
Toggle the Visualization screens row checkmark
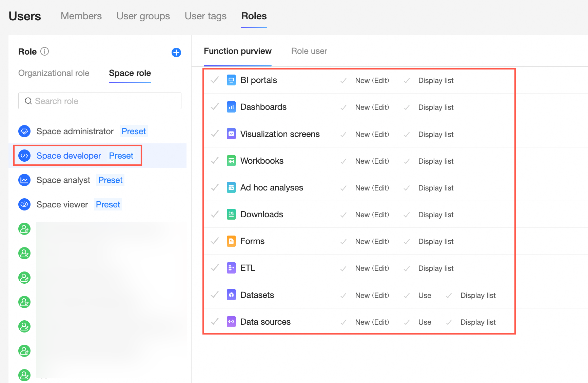[215, 134]
